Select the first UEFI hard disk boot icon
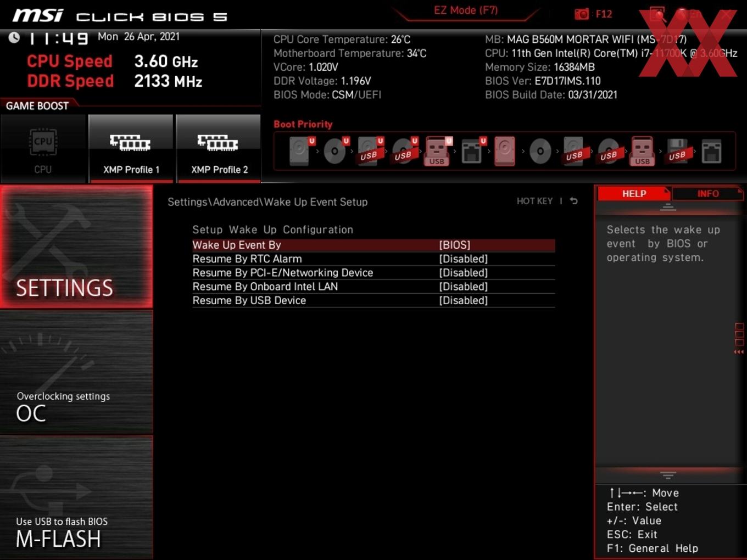 (x=300, y=151)
